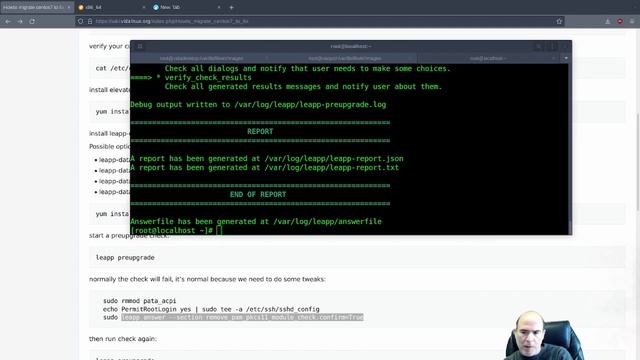The height and width of the screenshot is (360, 640).
Task: Go back in the browser
Action: click(8, 21)
